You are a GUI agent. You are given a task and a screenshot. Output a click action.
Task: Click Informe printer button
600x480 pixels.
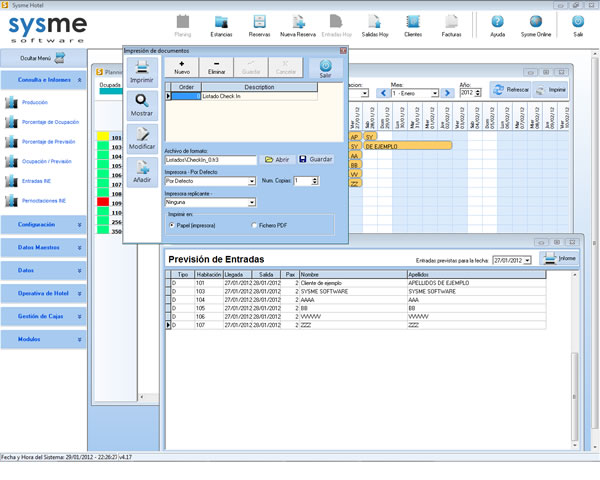click(560, 258)
